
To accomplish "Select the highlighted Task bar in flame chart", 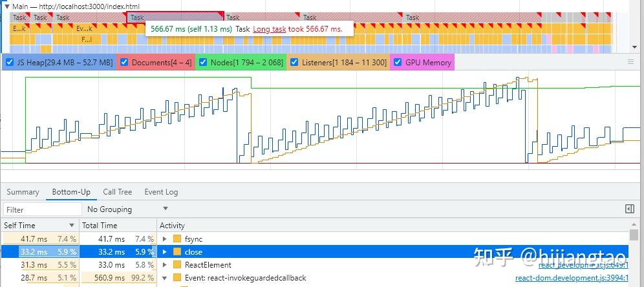I will (175, 17).
